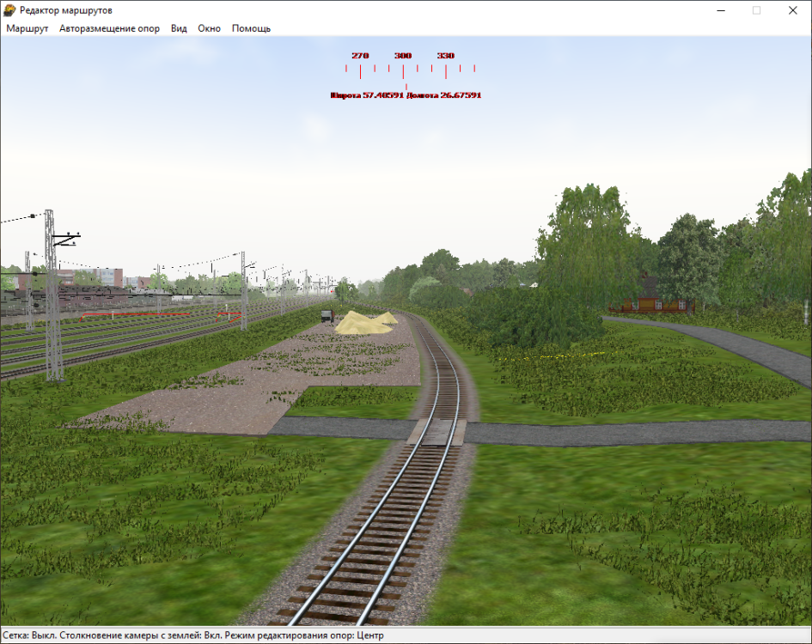This screenshot has height=644, width=812.
Task: Open the Окно menu
Action: [209, 28]
